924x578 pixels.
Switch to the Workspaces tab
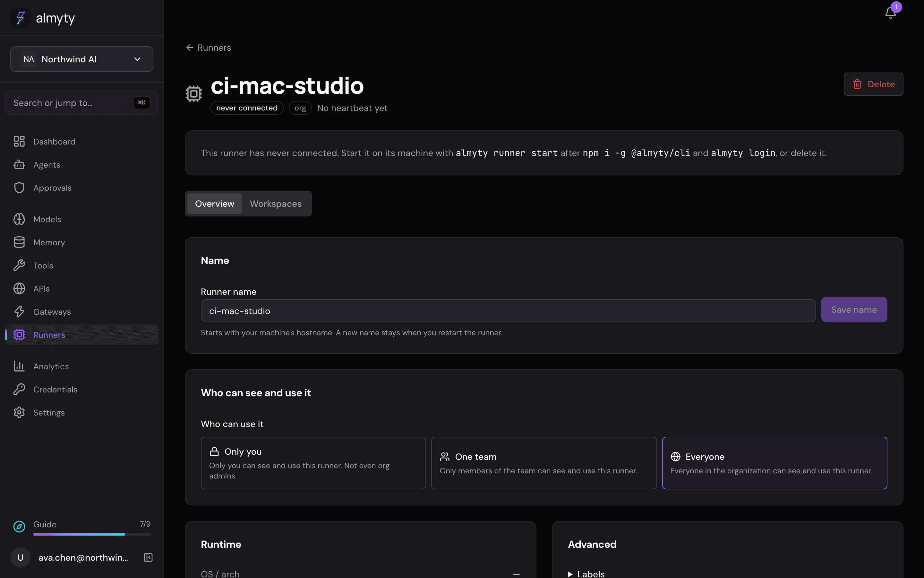[x=276, y=204]
